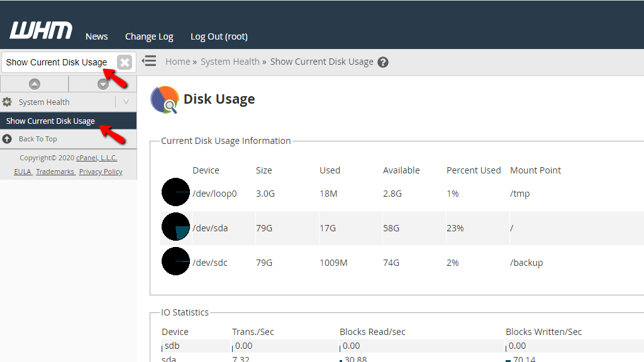
Task: Open the Trademarks link
Action: [x=55, y=172]
